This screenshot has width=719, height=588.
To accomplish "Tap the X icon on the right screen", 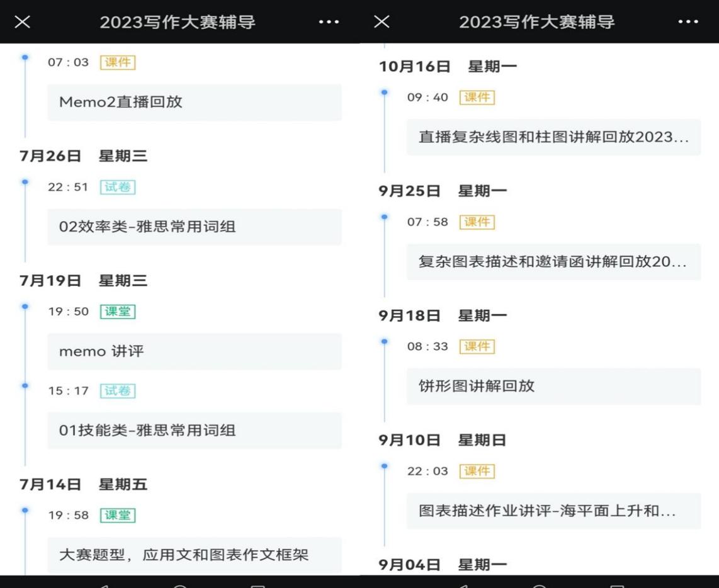I will pos(382,22).
